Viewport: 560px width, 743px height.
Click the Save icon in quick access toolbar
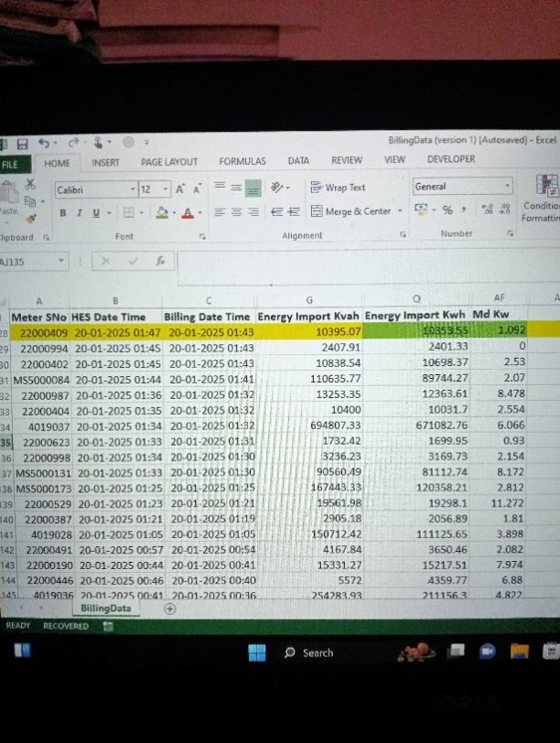[22, 144]
